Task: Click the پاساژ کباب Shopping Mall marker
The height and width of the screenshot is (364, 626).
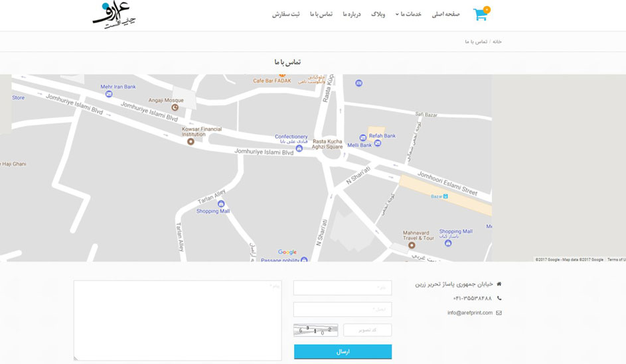Action: pos(448,243)
